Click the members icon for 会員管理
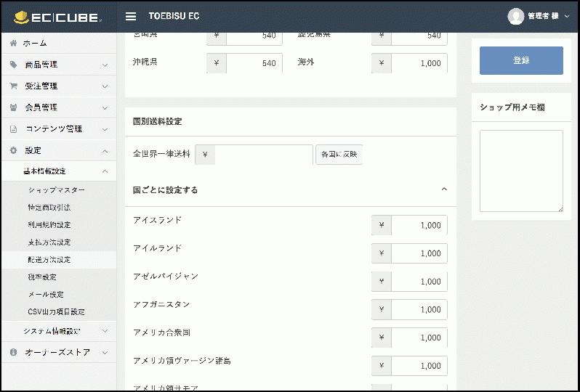This screenshot has width=580, height=392. (x=14, y=107)
